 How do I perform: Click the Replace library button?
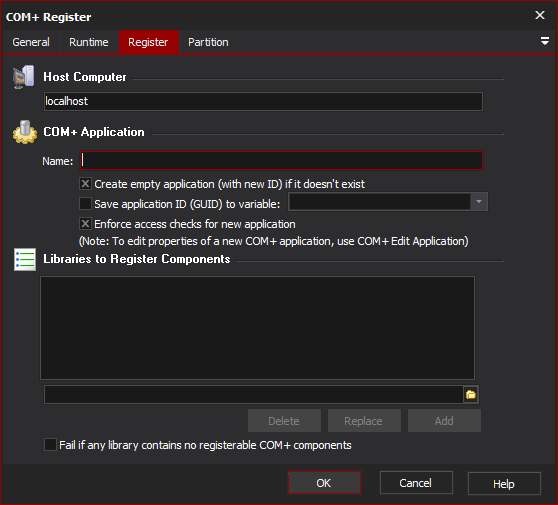(364, 421)
